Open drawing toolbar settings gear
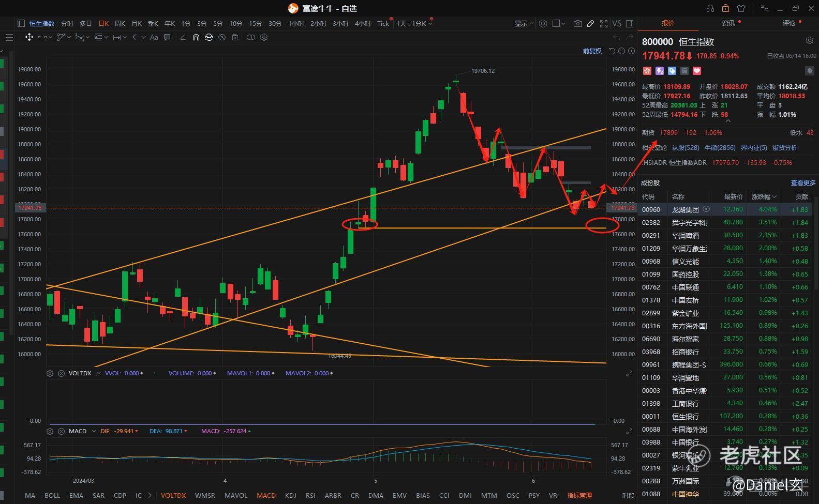This screenshot has width=819, height=504. point(264,37)
